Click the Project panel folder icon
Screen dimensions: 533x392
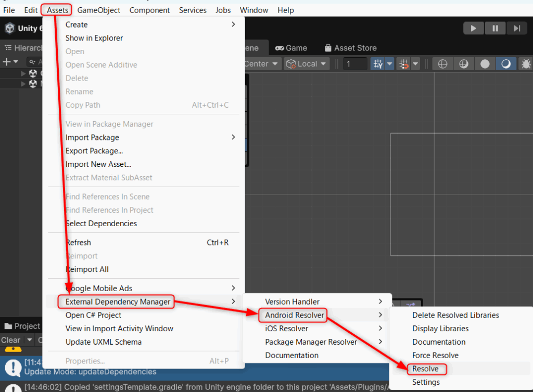[8, 326]
